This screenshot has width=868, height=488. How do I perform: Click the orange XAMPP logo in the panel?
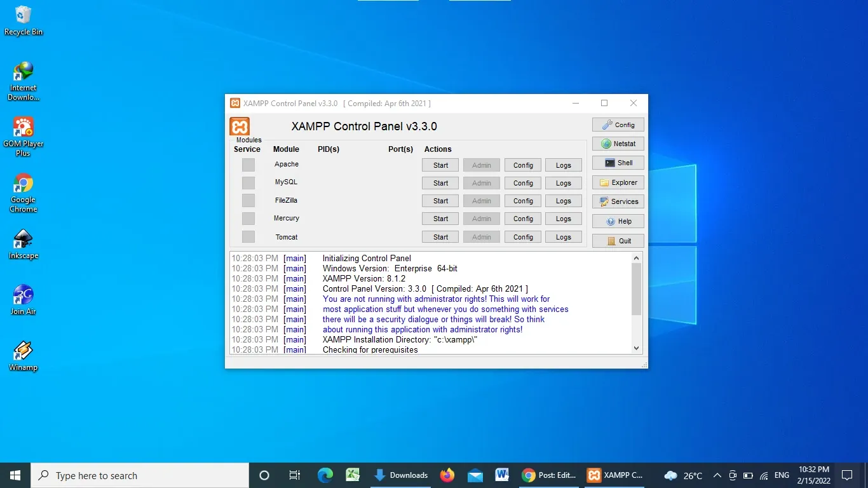240,126
